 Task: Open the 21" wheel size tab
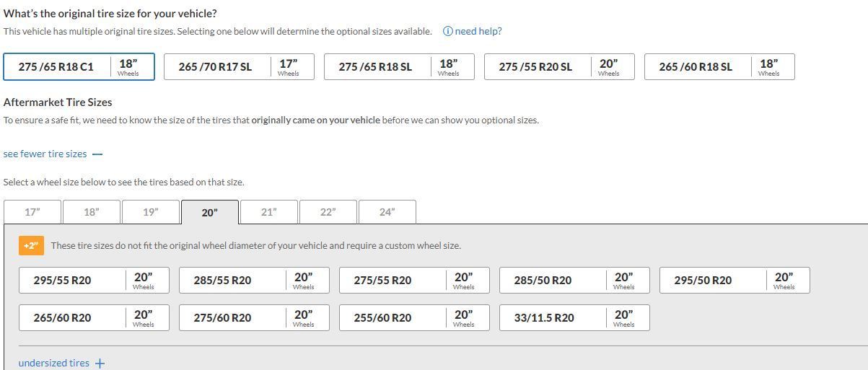268,212
